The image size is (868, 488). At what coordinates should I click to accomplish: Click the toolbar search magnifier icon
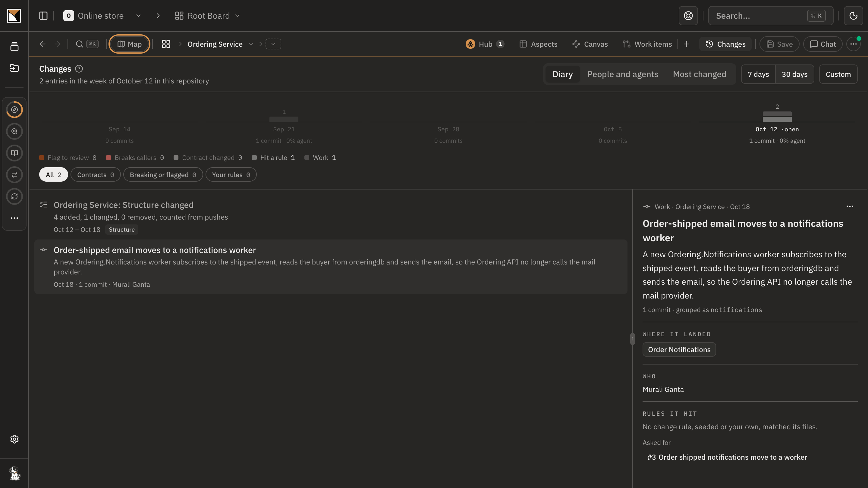79,44
